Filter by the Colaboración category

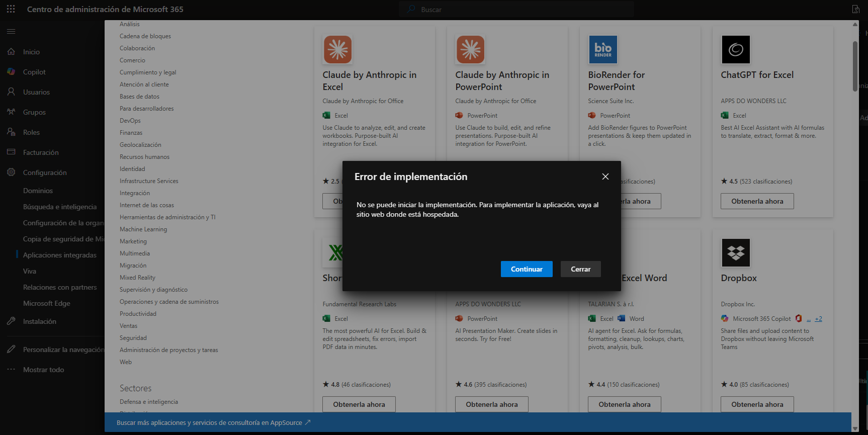coord(137,48)
